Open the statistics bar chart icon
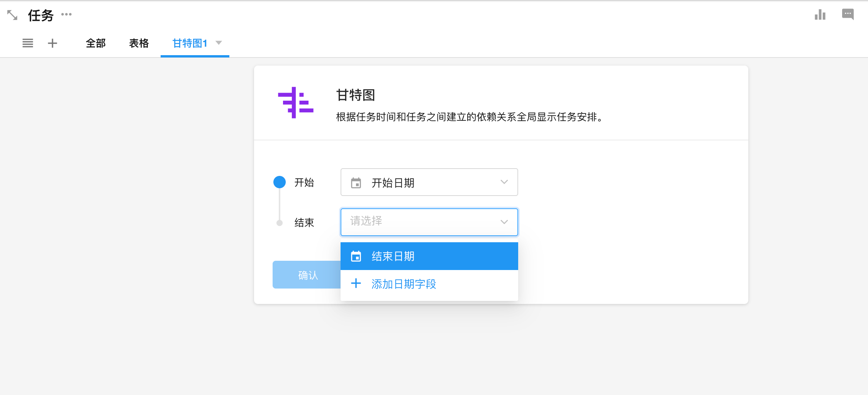 click(x=820, y=15)
